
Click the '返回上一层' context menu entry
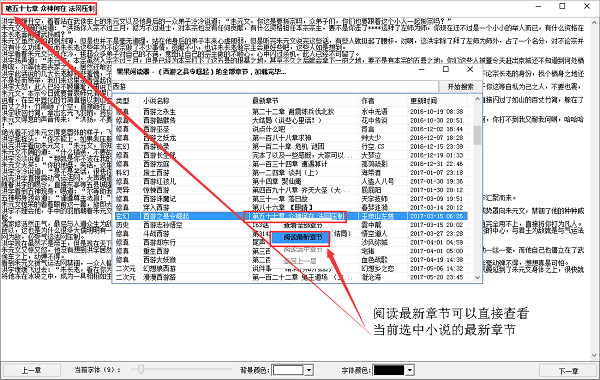coord(301,261)
